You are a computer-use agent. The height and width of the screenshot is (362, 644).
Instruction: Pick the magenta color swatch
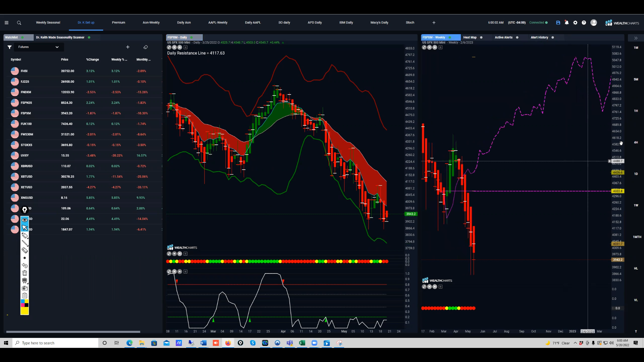pyautogui.click(x=22, y=305)
